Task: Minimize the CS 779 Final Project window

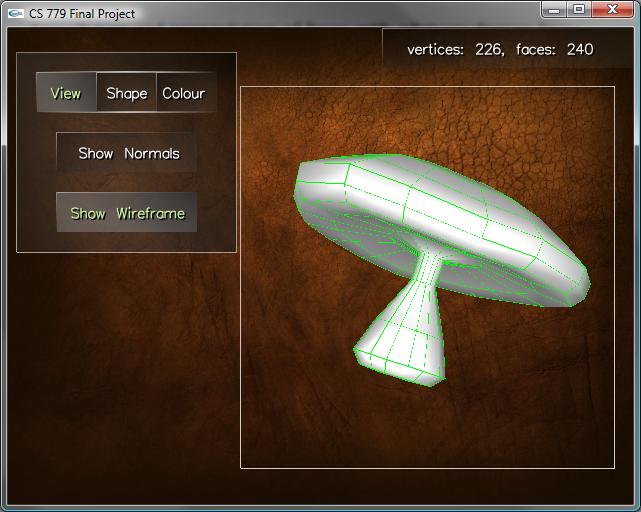Action: pyautogui.click(x=555, y=10)
